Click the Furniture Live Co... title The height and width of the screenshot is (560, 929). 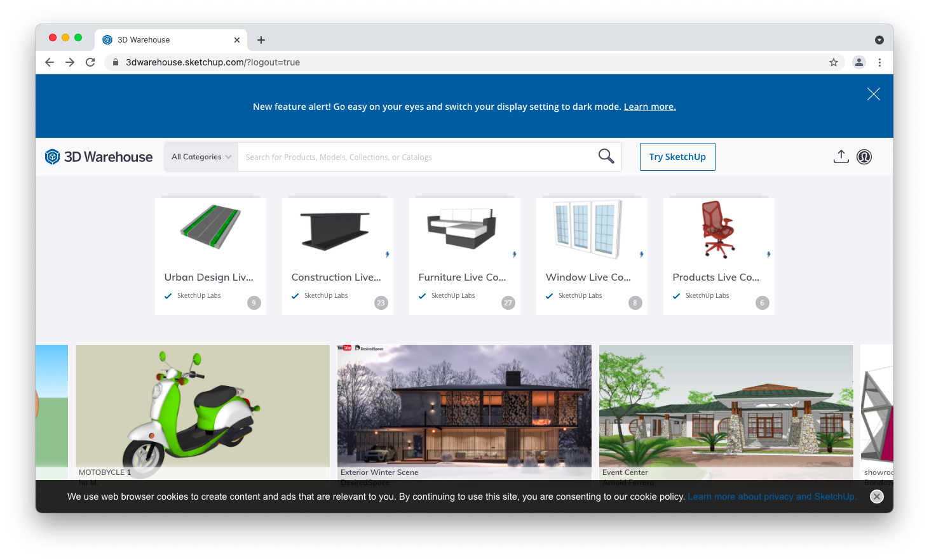tap(462, 277)
